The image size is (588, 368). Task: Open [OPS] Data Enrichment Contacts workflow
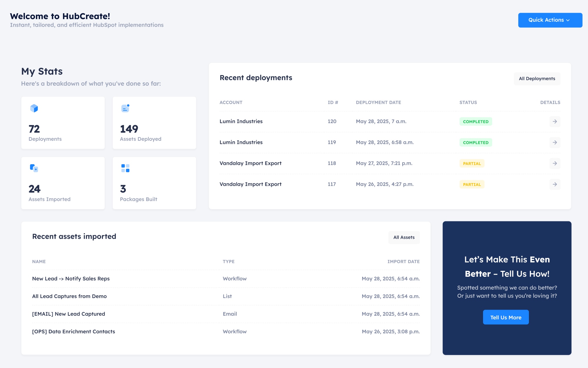click(x=73, y=331)
